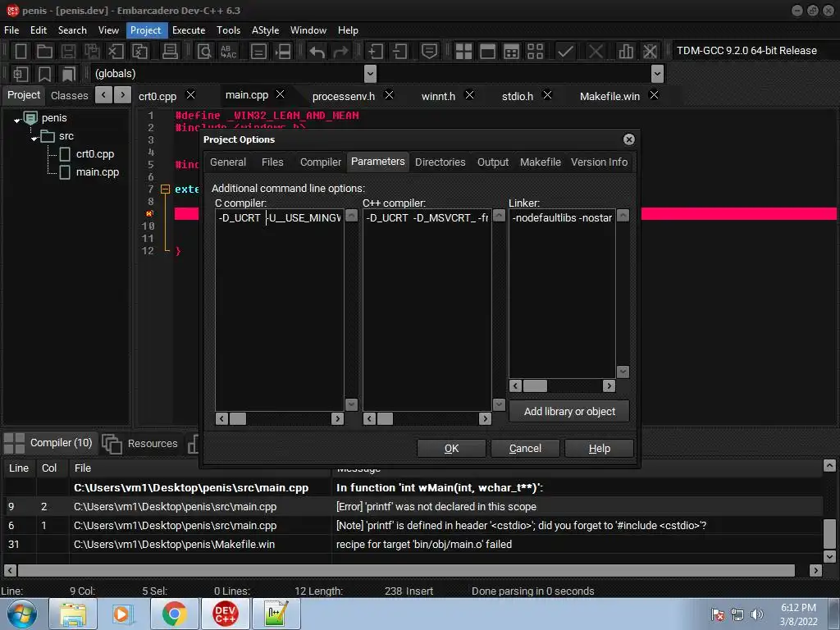Click the Print toolbar icon

coord(170,52)
